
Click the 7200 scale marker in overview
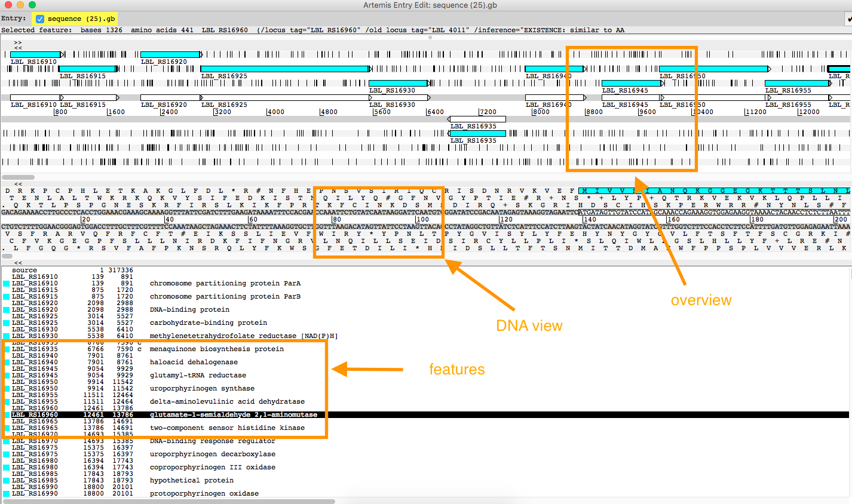coord(488,112)
